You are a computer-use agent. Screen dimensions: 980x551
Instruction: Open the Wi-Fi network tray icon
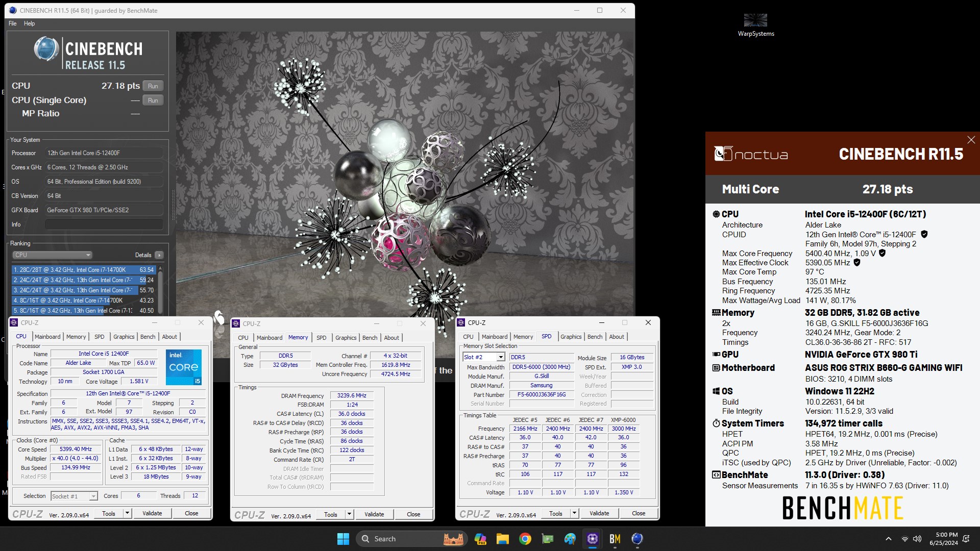pyautogui.click(x=904, y=539)
